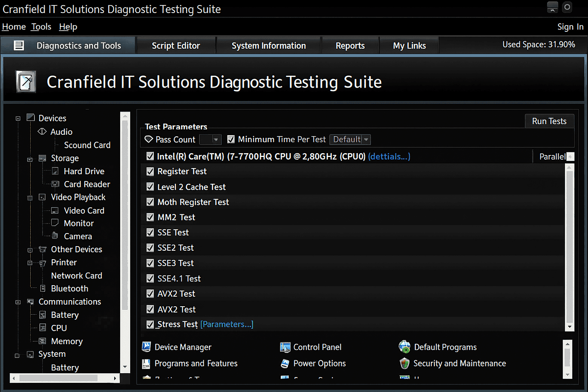
Task: Open the Pass Count dropdown
Action: 216,139
